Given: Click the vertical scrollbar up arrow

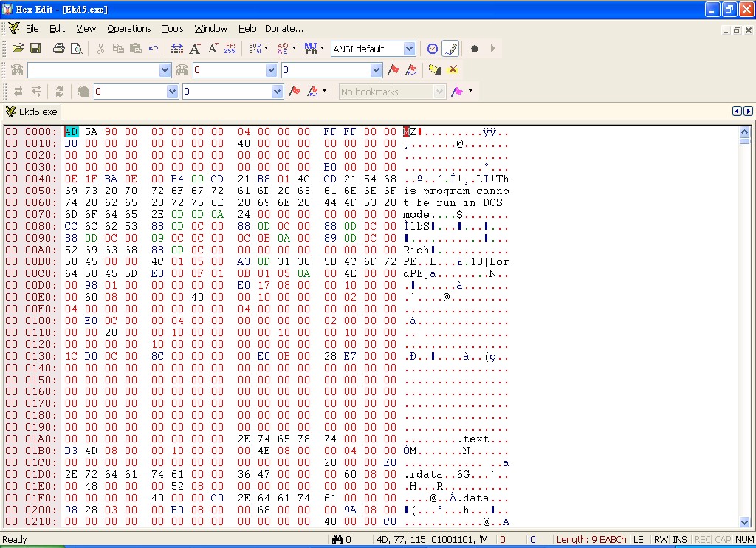Looking at the screenshot, I should tap(744, 131).
